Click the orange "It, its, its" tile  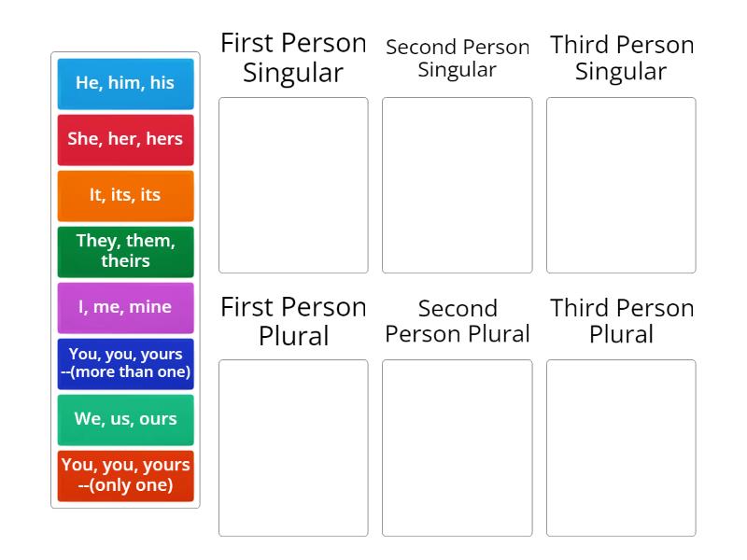pyautogui.click(x=125, y=195)
